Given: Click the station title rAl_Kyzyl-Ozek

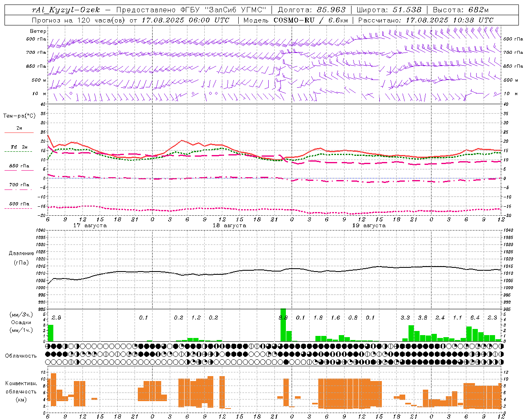Looking at the screenshot, I should 66,10.
